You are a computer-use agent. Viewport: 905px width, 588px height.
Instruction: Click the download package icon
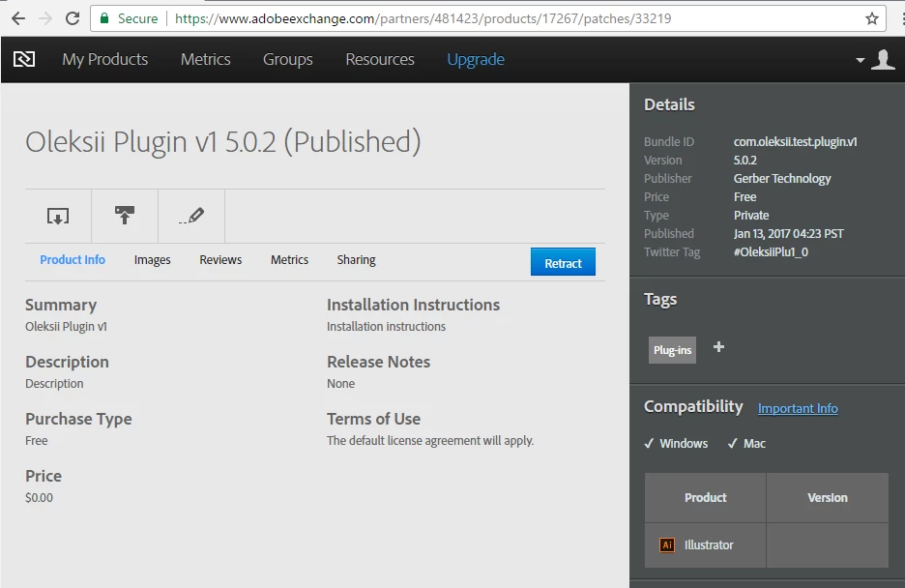[x=58, y=216]
